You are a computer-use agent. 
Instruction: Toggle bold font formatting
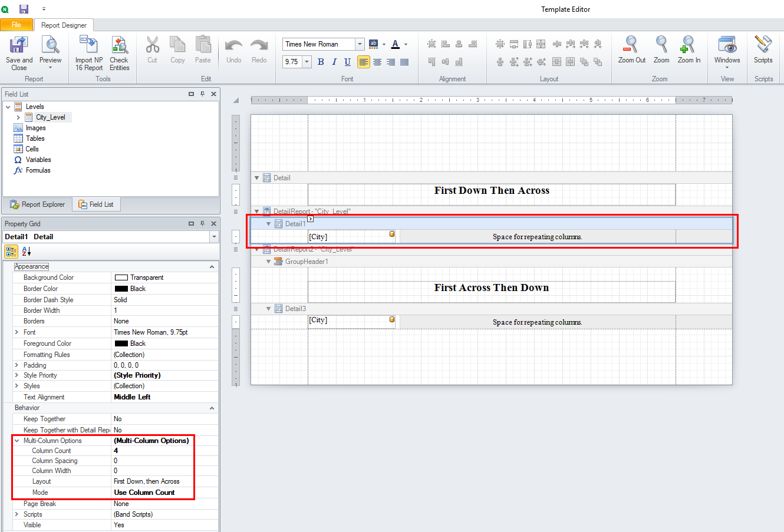(321, 62)
